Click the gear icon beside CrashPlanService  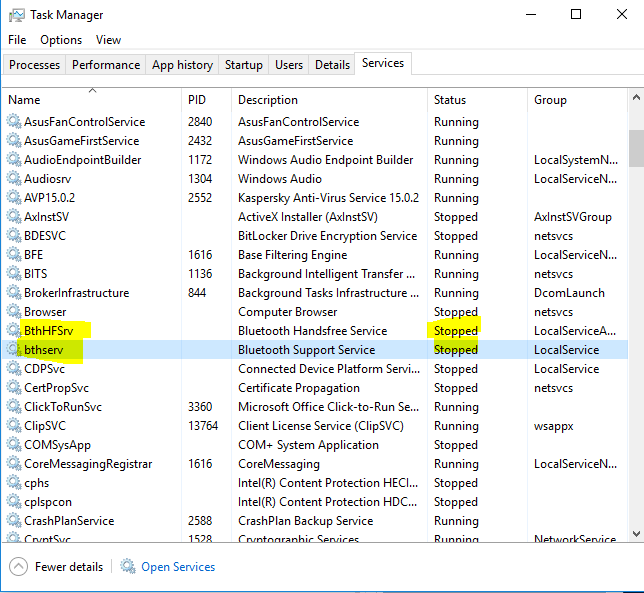(x=14, y=520)
